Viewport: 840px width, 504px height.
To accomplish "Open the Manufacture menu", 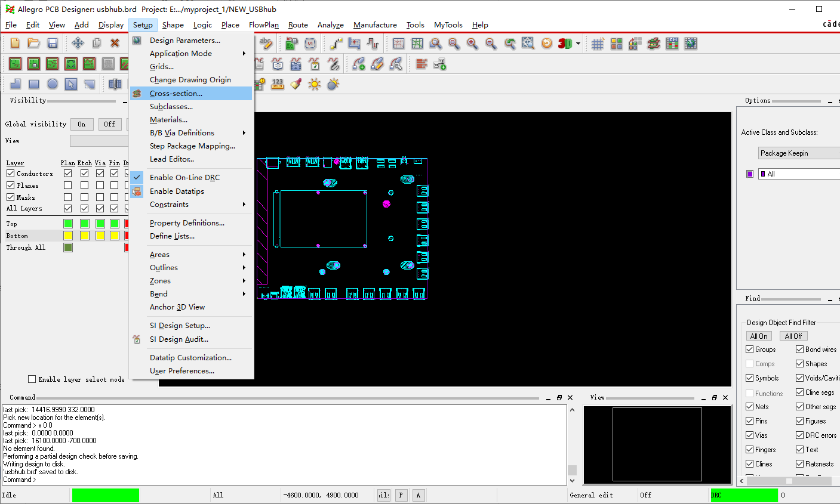I will (375, 25).
